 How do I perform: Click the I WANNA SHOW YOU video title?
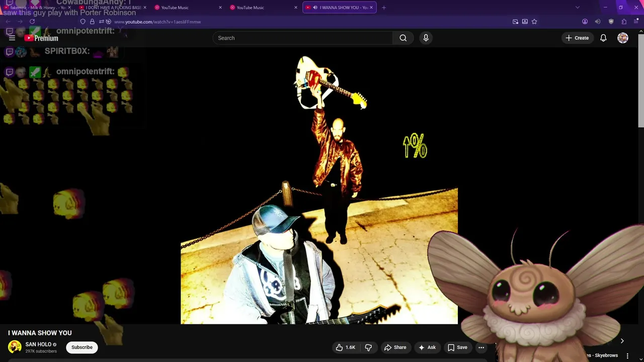[x=40, y=333]
